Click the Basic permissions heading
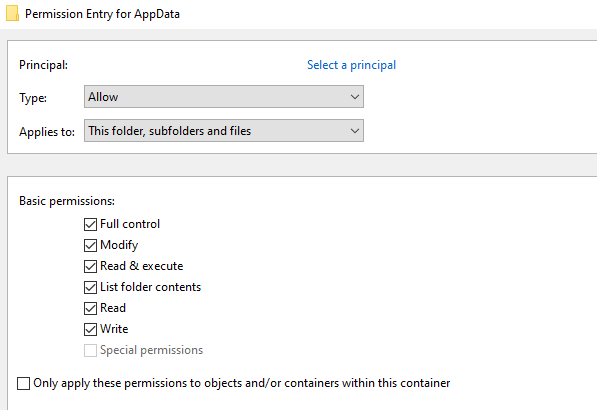 [67, 201]
